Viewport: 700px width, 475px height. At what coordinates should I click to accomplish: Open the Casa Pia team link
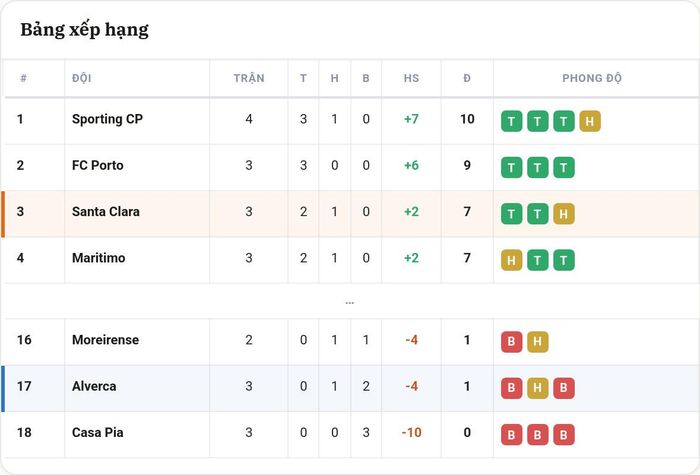tap(97, 433)
